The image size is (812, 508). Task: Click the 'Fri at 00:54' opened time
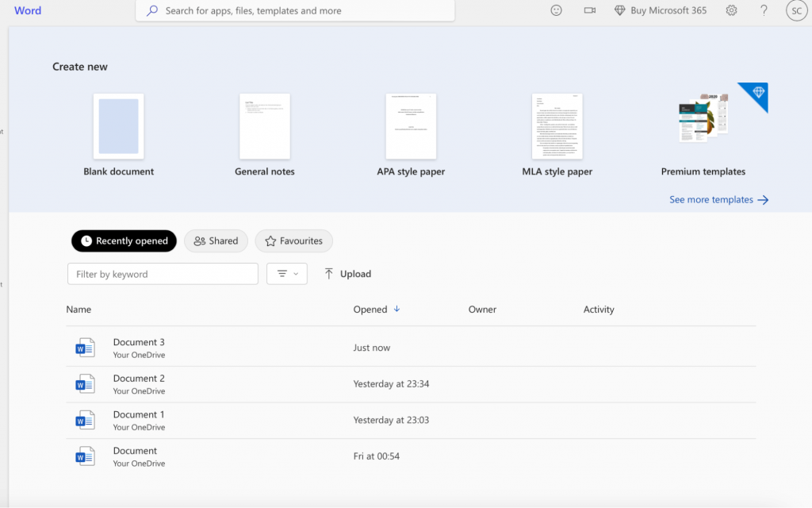(x=377, y=456)
